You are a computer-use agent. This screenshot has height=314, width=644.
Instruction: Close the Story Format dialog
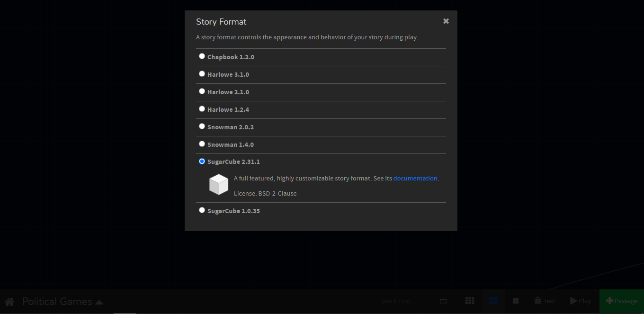point(446,21)
